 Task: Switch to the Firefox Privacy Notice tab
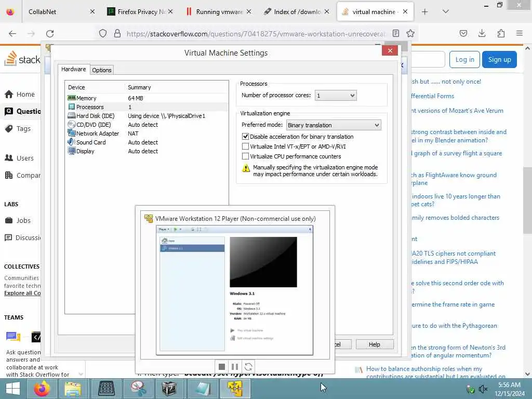pos(140,12)
